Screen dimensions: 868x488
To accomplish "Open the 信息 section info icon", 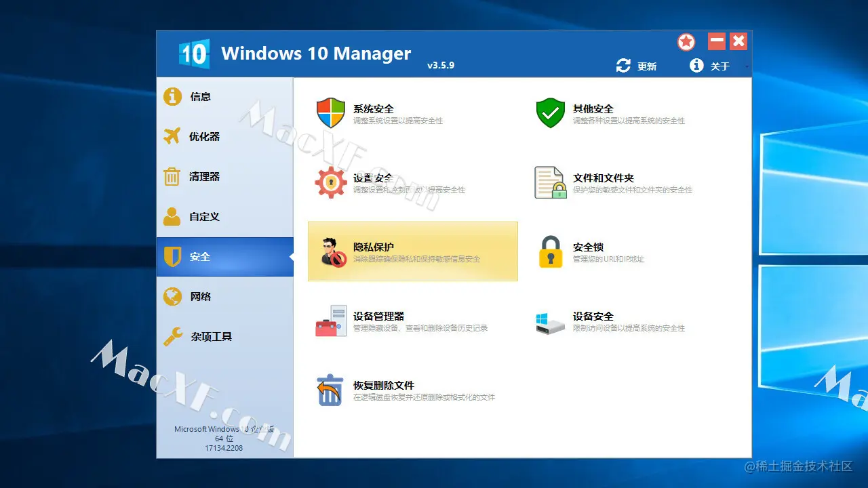I will (x=172, y=96).
